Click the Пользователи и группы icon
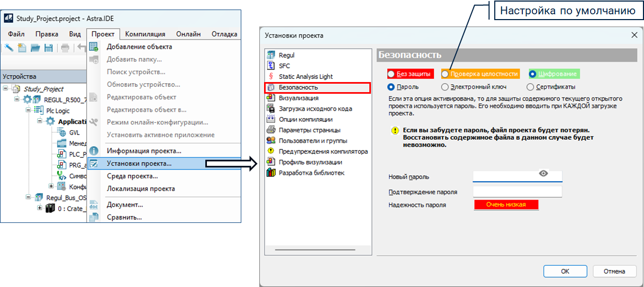 pyautogui.click(x=271, y=140)
